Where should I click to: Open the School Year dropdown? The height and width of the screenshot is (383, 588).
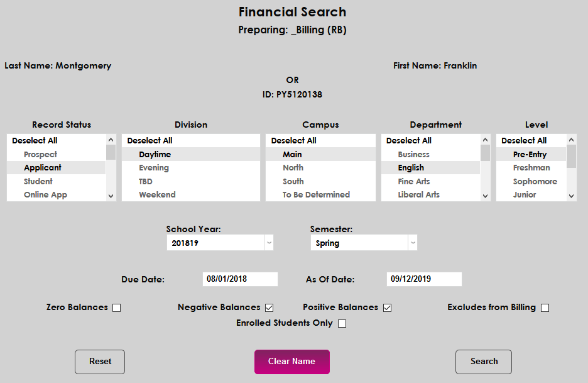268,243
